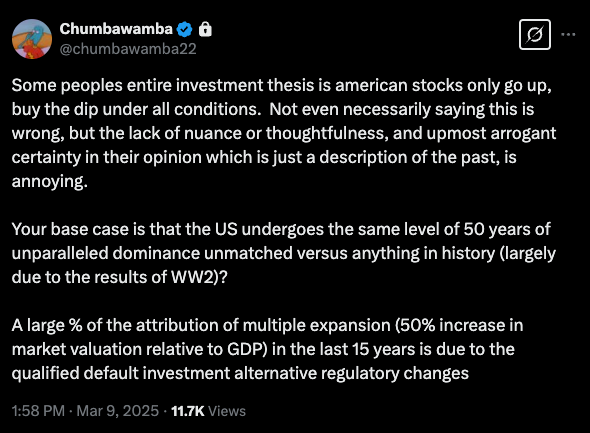This screenshot has height=433, width=590.
Task: Click the word 'GDP' in the post
Action: coord(245,349)
